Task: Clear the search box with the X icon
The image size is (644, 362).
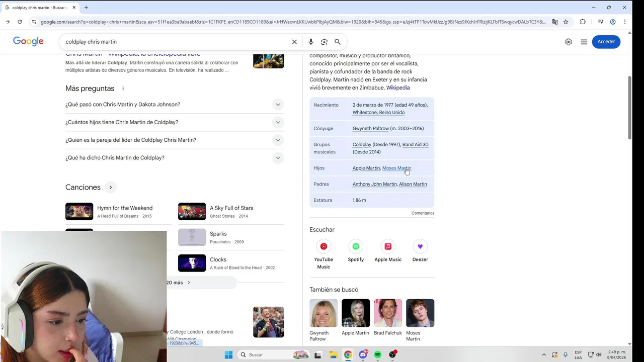Action: pyautogui.click(x=294, y=42)
